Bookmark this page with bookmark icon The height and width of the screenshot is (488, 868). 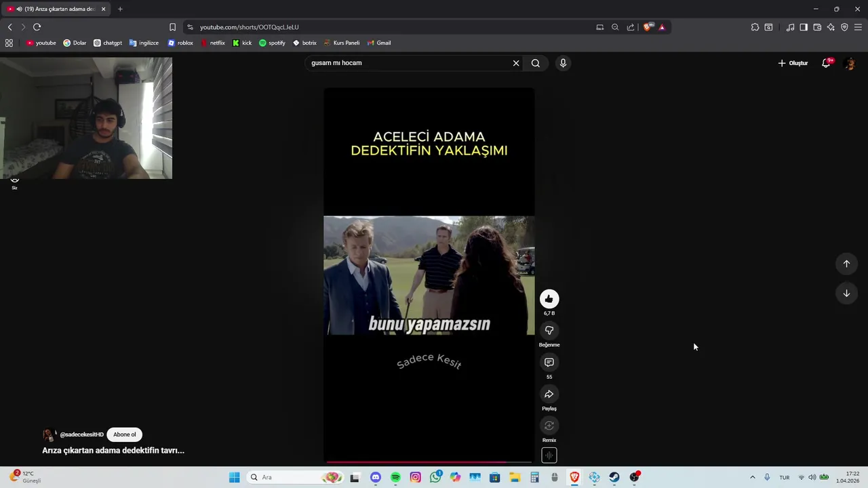(x=172, y=27)
